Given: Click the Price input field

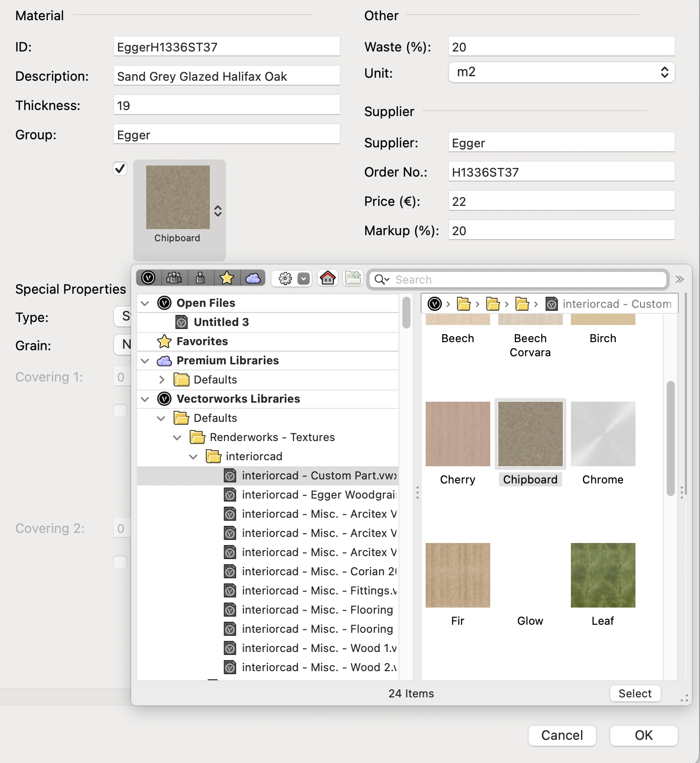Looking at the screenshot, I should click(561, 201).
